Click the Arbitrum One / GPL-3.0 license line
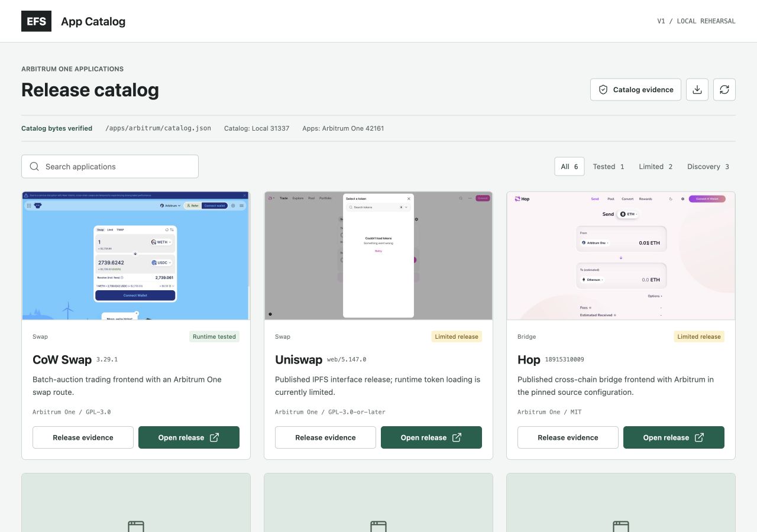 [72, 412]
